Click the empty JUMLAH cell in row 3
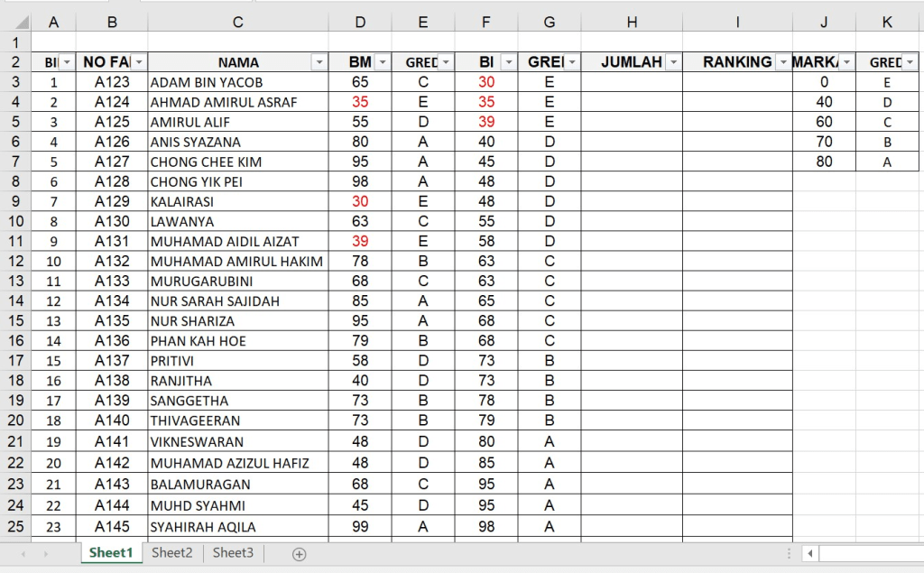Image resolution: width=924 pixels, height=573 pixels. tap(632, 82)
